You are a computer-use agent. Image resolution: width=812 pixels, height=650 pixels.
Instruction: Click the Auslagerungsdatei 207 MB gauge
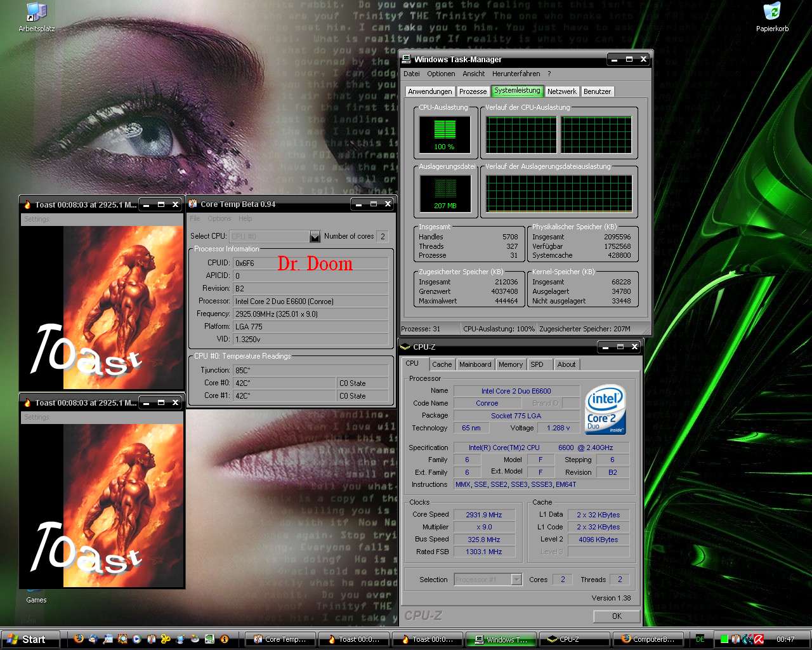(x=445, y=193)
